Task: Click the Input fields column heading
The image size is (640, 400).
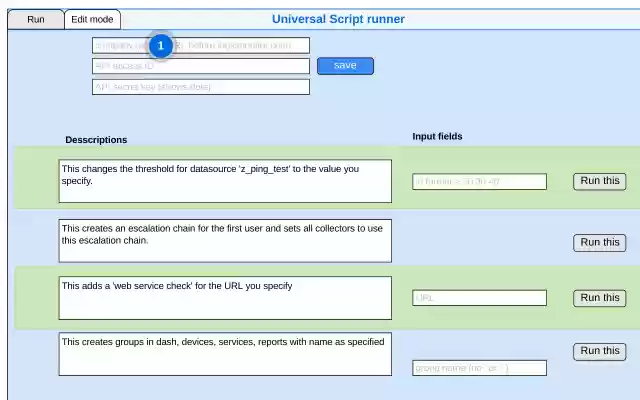Action: (x=437, y=136)
